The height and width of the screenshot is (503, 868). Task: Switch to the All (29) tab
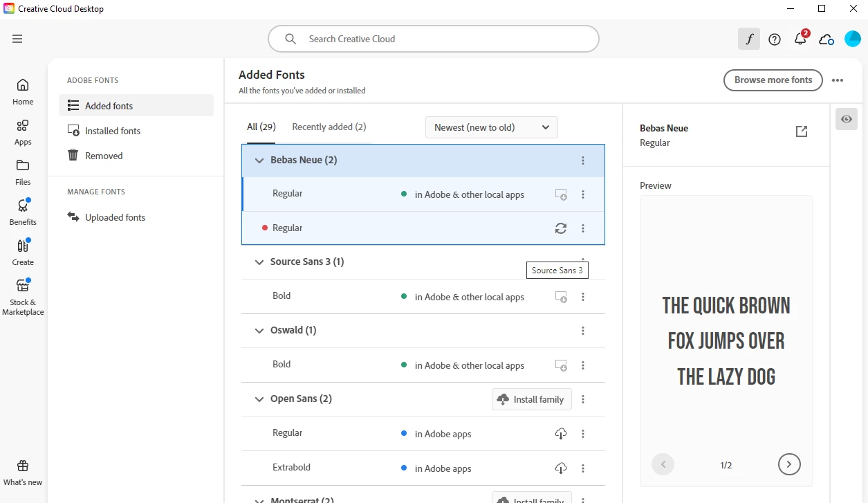pos(261,127)
